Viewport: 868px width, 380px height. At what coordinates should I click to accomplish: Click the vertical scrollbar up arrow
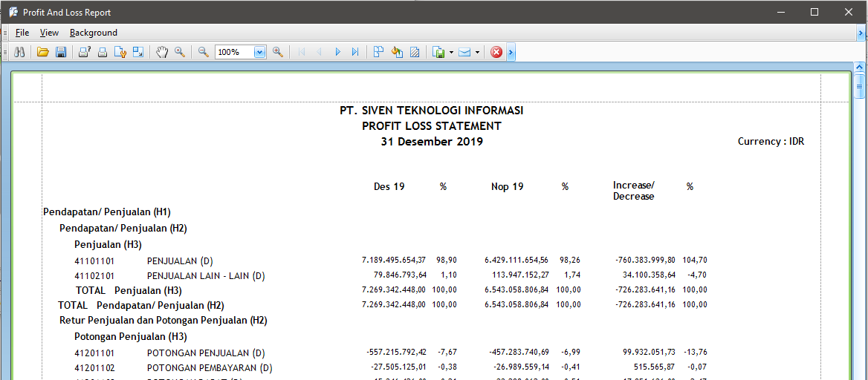tap(860, 68)
